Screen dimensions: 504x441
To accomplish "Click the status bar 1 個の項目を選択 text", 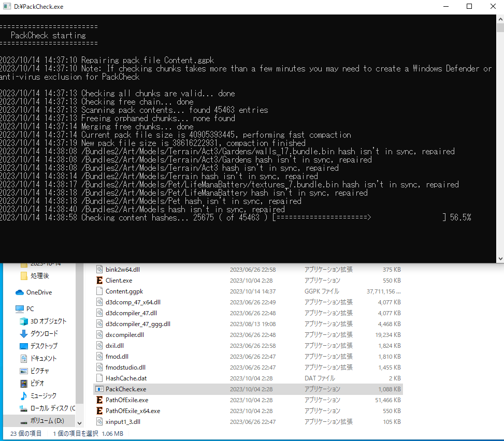I will click(x=76, y=434).
